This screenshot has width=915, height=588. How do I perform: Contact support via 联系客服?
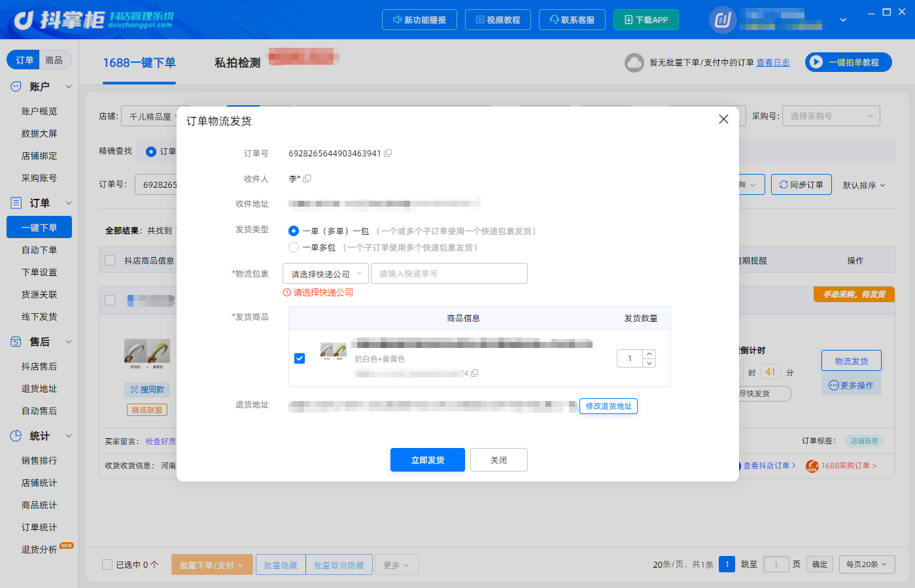click(x=572, y=20)
